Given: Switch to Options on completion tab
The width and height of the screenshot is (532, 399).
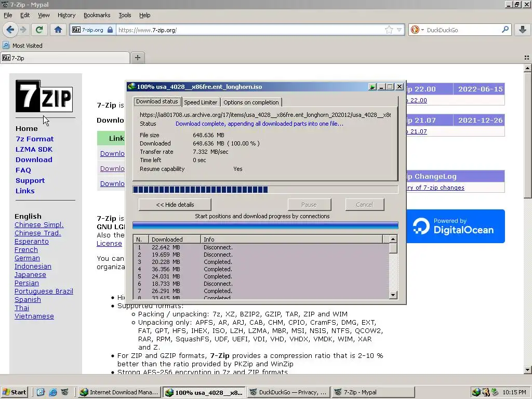Looking at the screenshot, I should (x=251, y=102).
